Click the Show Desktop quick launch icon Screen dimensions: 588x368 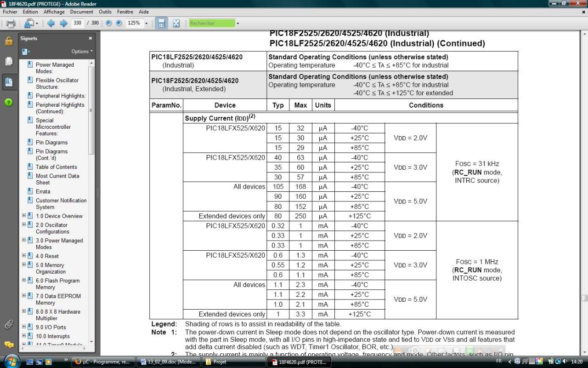(x=30, y=362)
